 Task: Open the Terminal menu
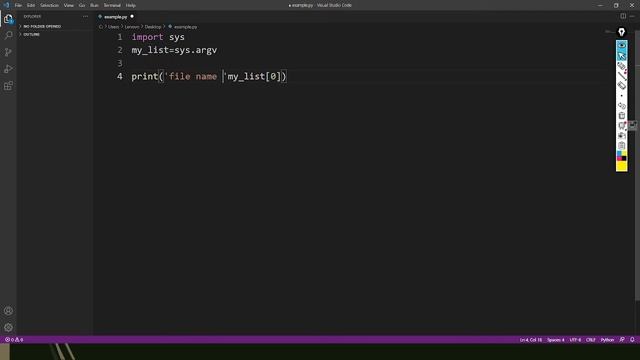112,5
